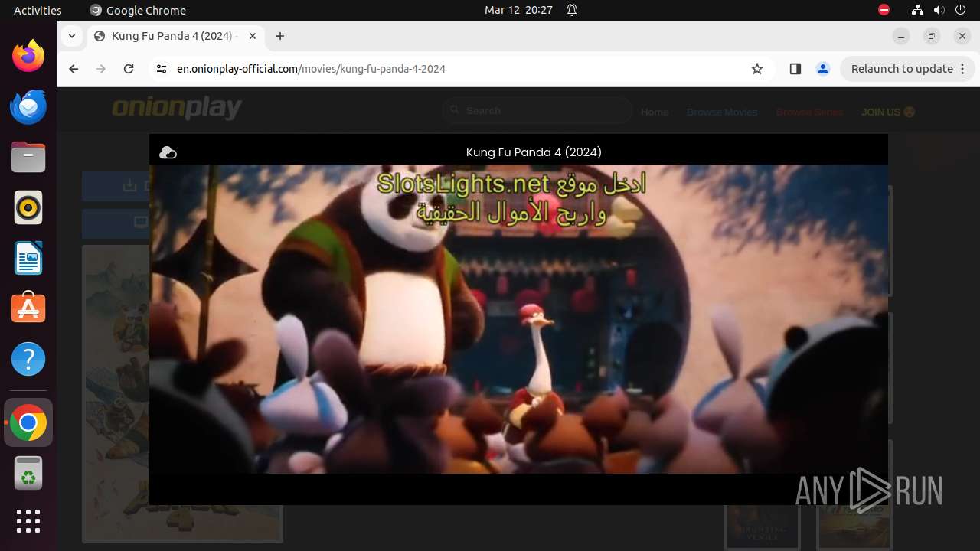Open volume icon in system tray

point(939,10)
